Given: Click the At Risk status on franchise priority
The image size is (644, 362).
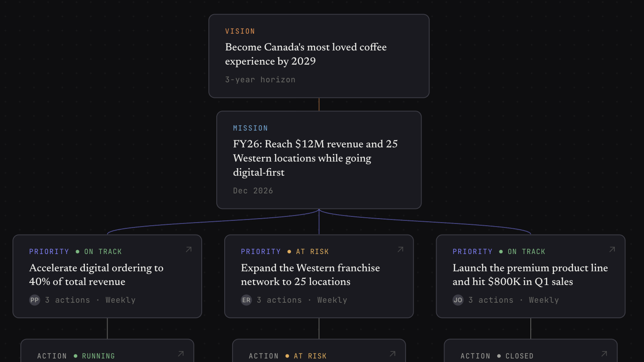Looking at the screenshot, I should pyautogui.click(x=308, y=252).
